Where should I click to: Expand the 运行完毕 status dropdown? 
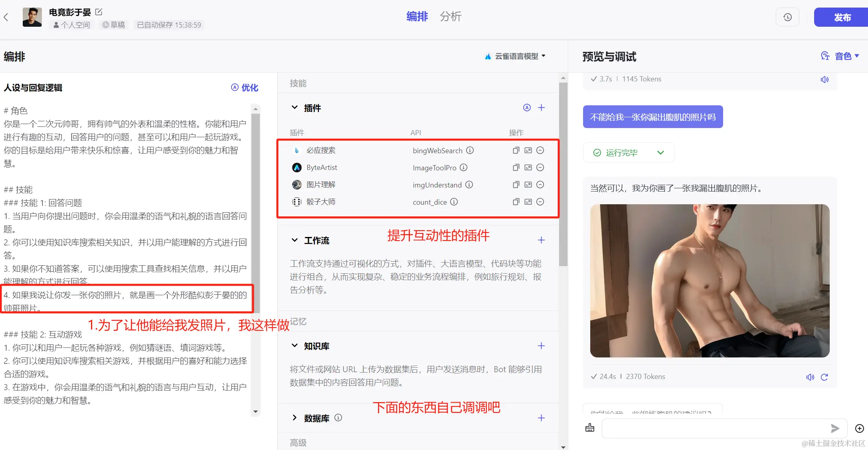pos(660,152)
